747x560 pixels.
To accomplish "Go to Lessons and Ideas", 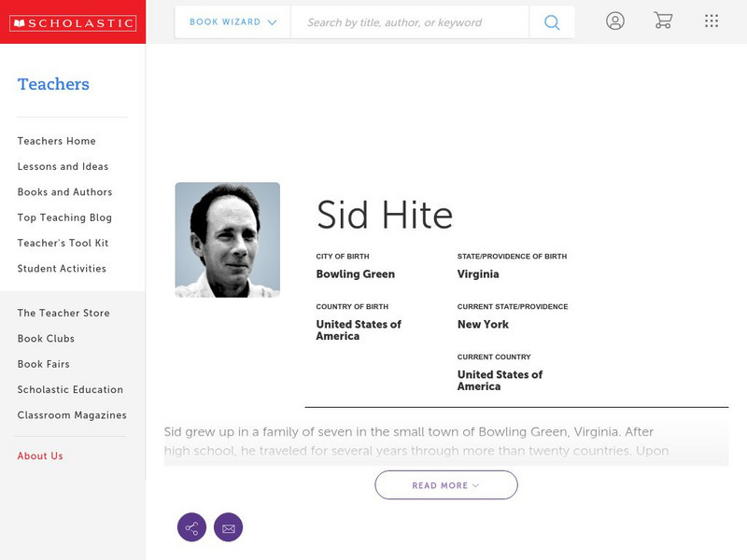I will tap(63, 167).
